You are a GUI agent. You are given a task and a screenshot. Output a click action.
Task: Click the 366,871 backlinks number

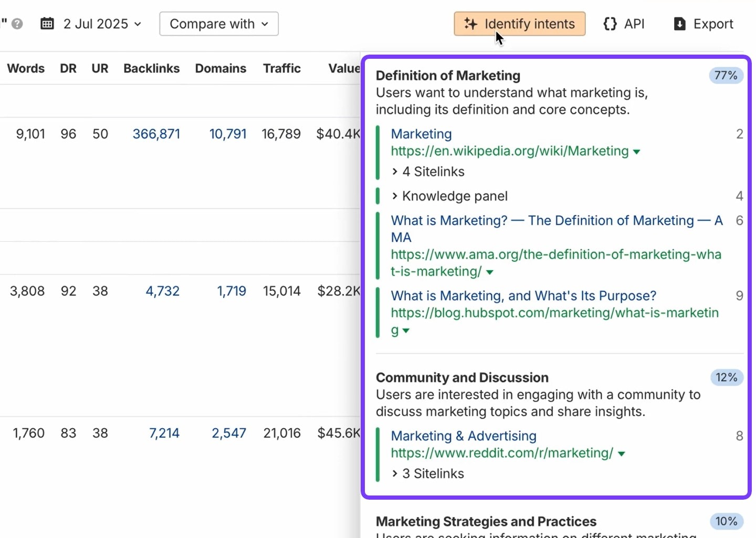(156, 134)
